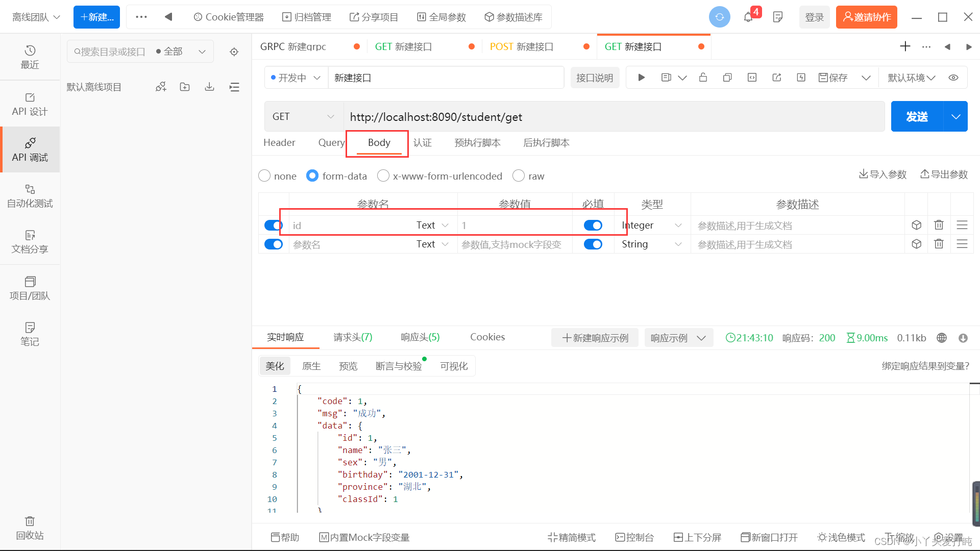
Task: Click the import download icon in project row
Action: [209, 87]
